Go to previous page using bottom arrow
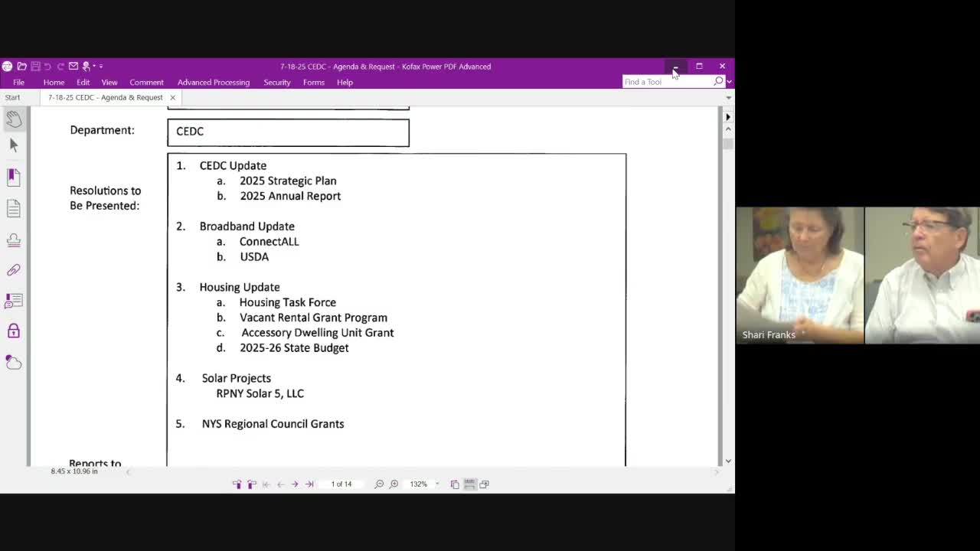This screenshot has height=551, width=980. tap(280, 484)
